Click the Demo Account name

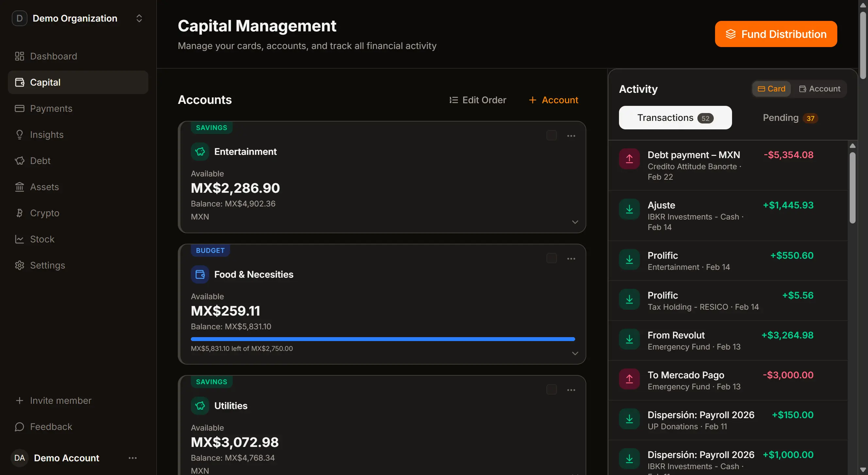click(66, 458)
